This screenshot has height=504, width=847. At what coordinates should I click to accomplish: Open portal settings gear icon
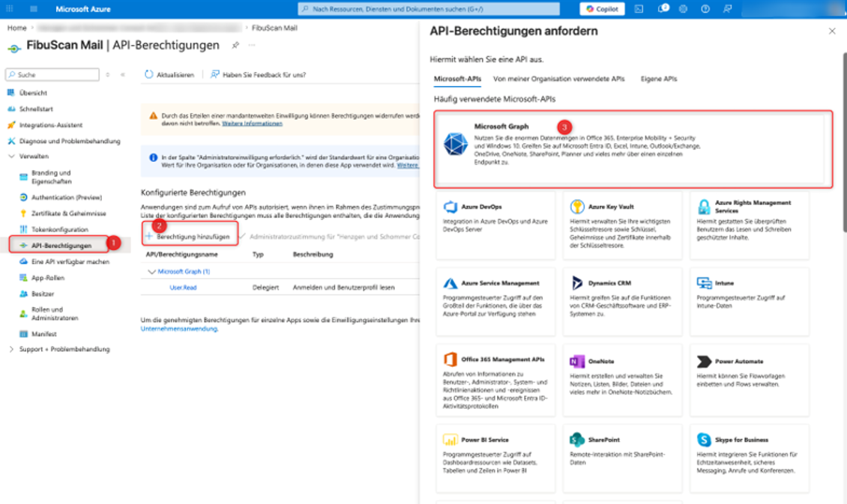point(684,9)
